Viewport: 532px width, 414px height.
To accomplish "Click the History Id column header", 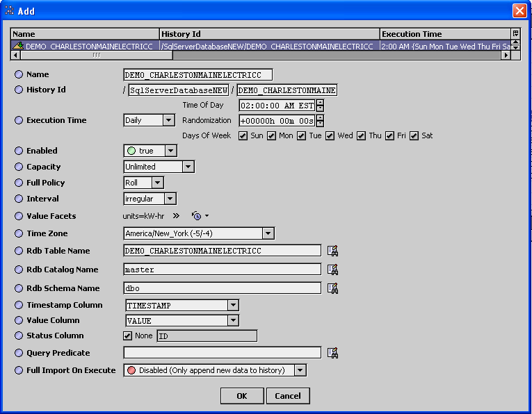I will coord(268,33).
